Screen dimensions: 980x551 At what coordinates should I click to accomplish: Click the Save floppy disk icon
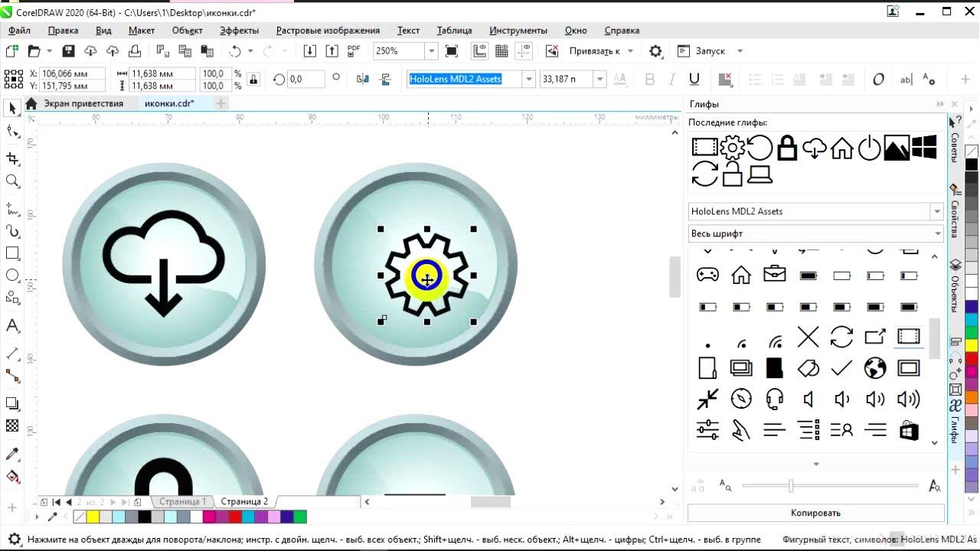pyautogui.click(x=68, y=51)
